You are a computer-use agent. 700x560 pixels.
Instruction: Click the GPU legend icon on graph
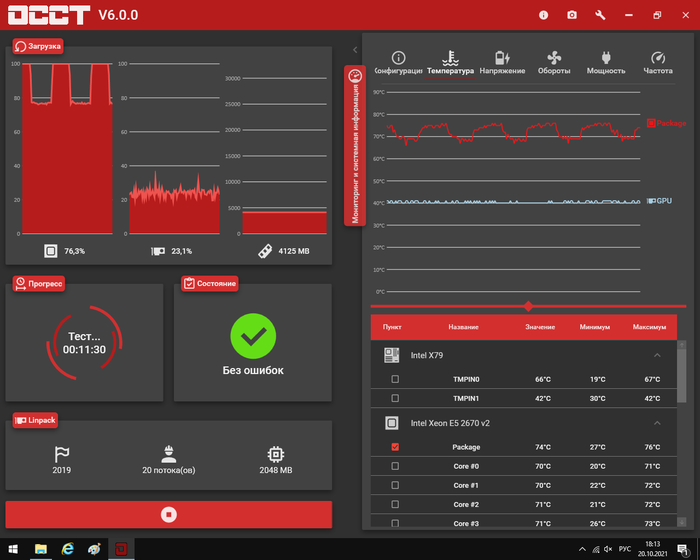coord(651,201)
